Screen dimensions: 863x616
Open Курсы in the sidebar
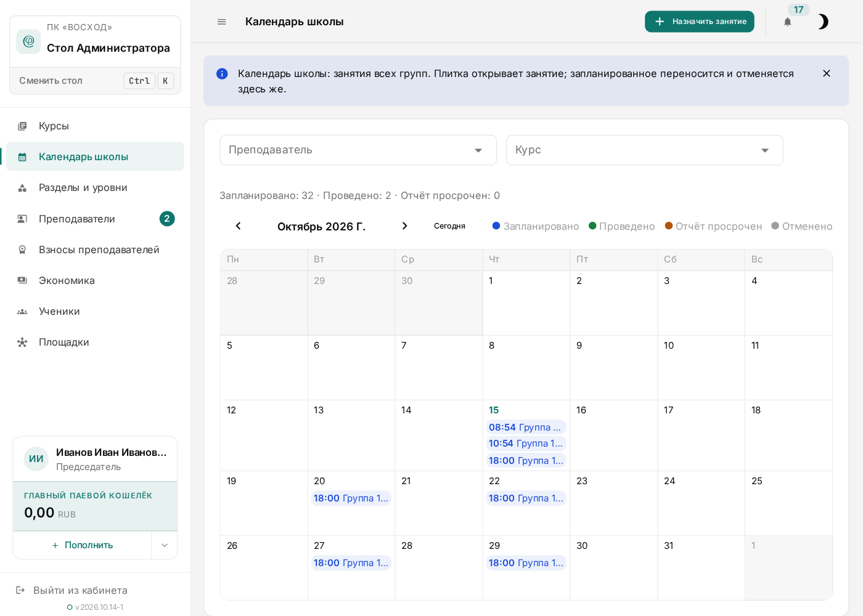tap(95, 126)
